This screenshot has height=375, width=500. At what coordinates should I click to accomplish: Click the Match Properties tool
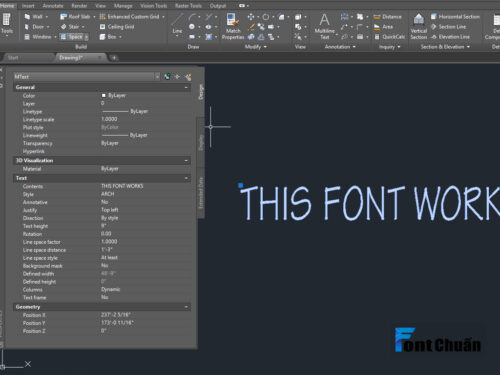coord(233,27)
